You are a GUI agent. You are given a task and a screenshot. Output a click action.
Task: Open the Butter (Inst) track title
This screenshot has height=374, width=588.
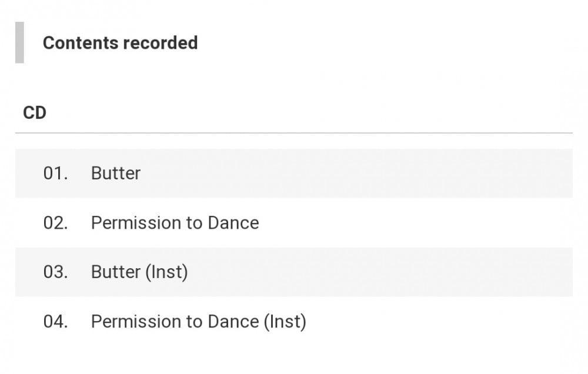click(x=139, y=272)
